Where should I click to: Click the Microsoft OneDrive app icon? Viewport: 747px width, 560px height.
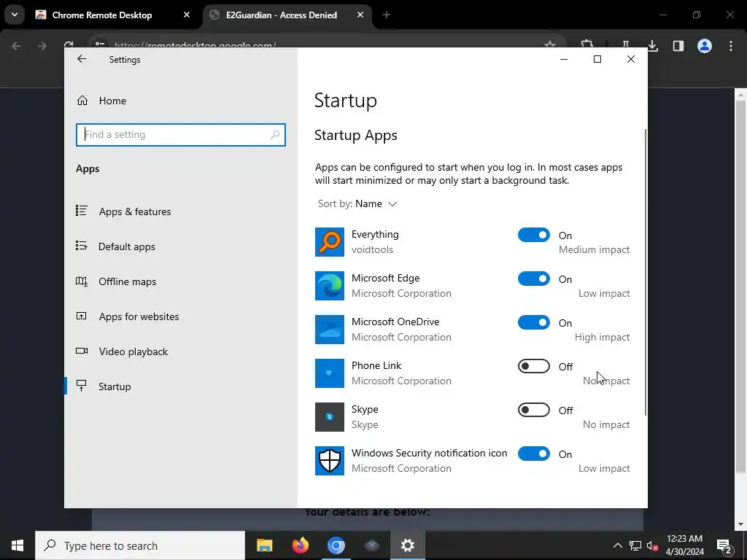click(330, 330)
